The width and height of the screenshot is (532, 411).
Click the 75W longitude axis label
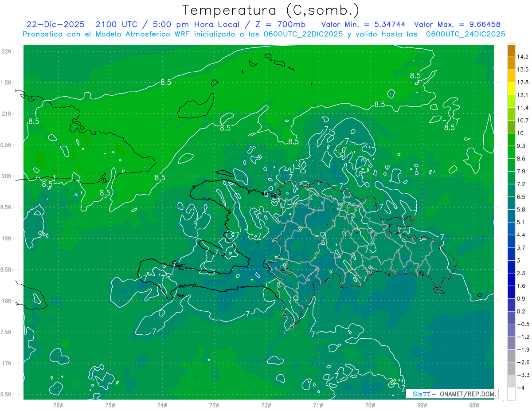(x=110, y=405)
